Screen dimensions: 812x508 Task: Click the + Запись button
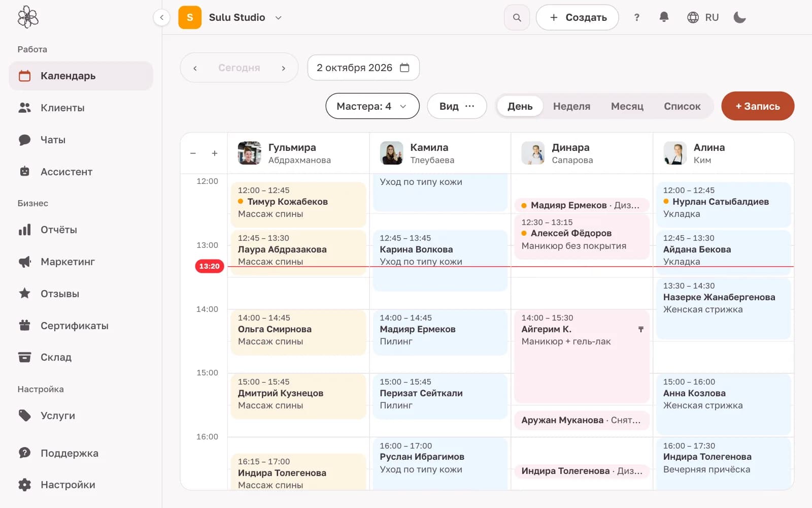click(x=758, y=106)
